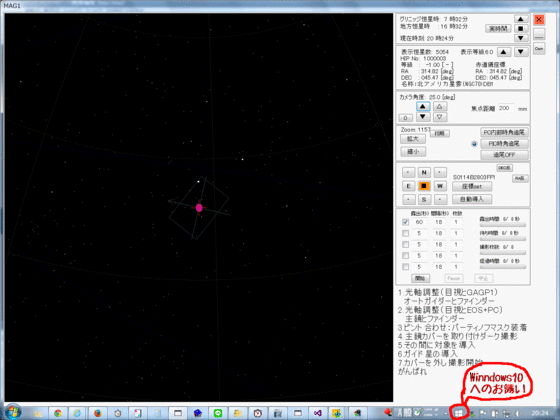Screen dimensions: 560x420
Task: Click the diagonal button between N and W
Action: (x=440, y=172)
